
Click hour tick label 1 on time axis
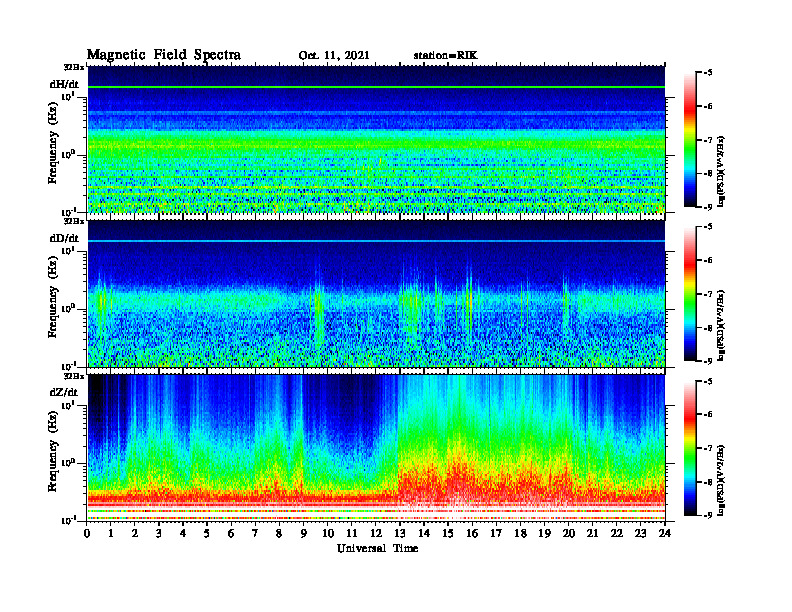111,534
